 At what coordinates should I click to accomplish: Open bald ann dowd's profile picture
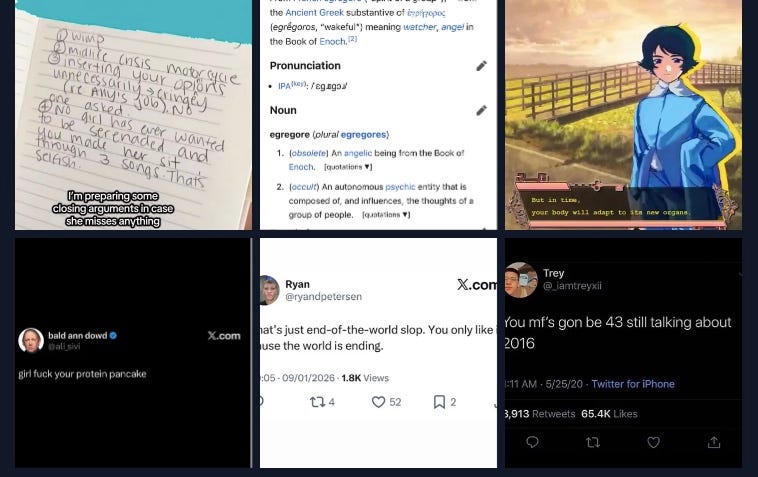pos(31,340)
